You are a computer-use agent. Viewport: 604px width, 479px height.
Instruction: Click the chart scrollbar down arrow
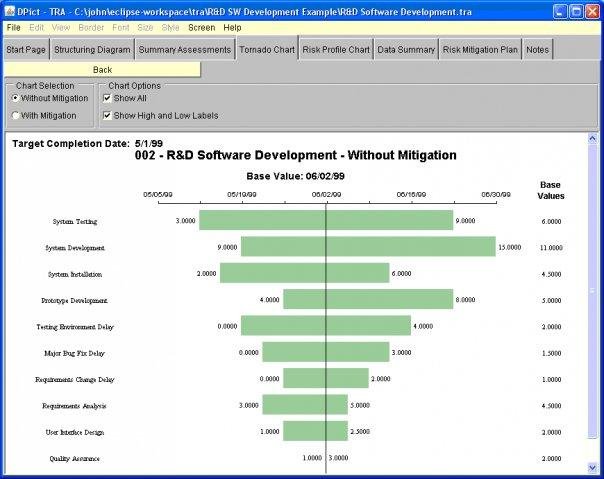click(x=592, y=468)
